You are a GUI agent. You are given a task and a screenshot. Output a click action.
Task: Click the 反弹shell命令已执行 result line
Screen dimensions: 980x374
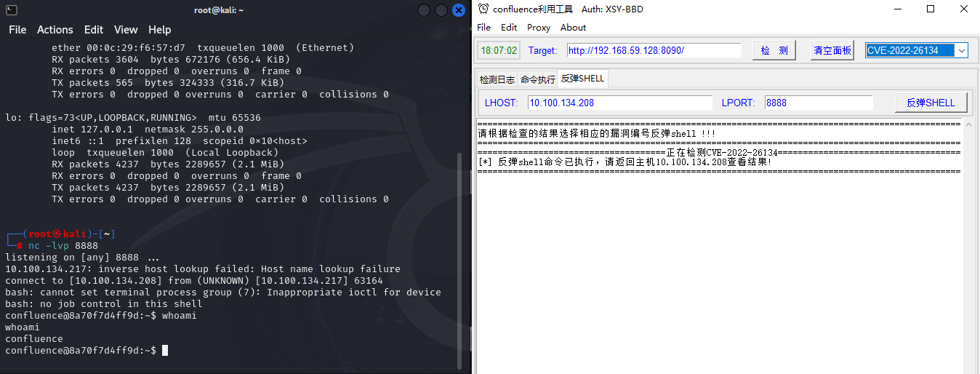pos(624,162)
